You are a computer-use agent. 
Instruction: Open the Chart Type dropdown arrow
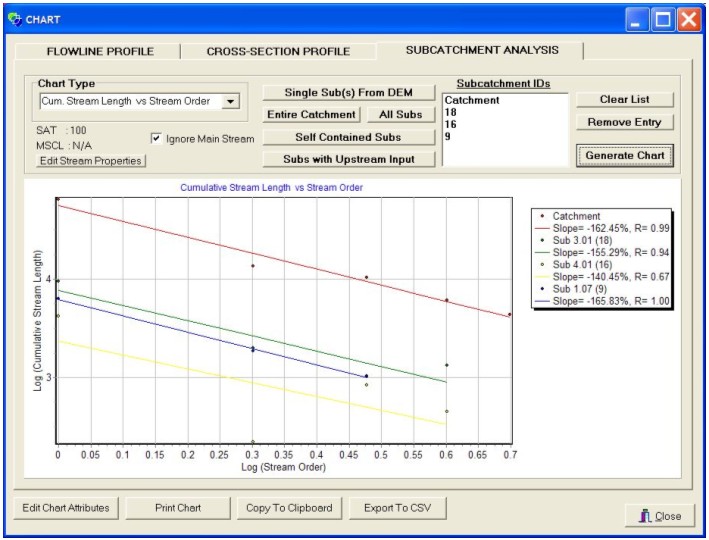(x=230, y=101)
